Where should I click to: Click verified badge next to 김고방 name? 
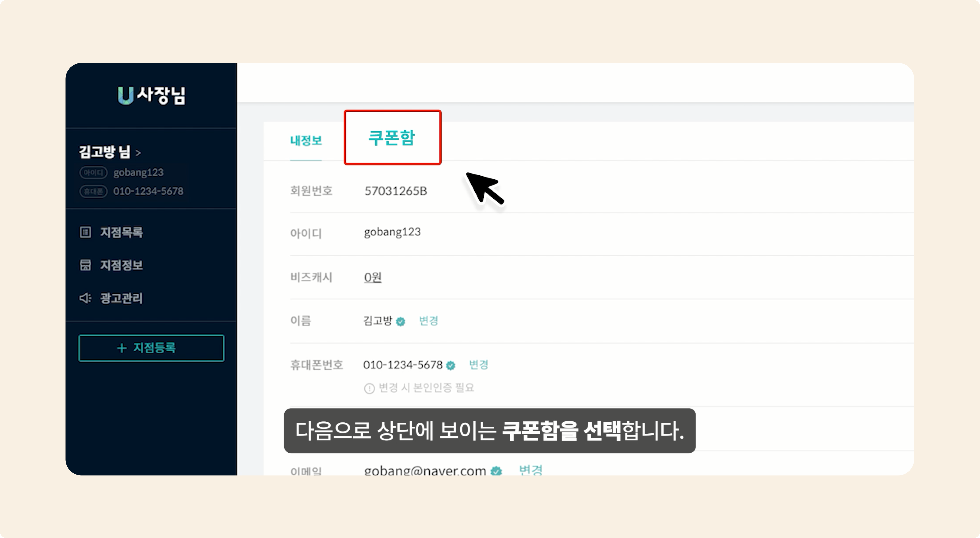pyautogui.click(x=400, y=322)
